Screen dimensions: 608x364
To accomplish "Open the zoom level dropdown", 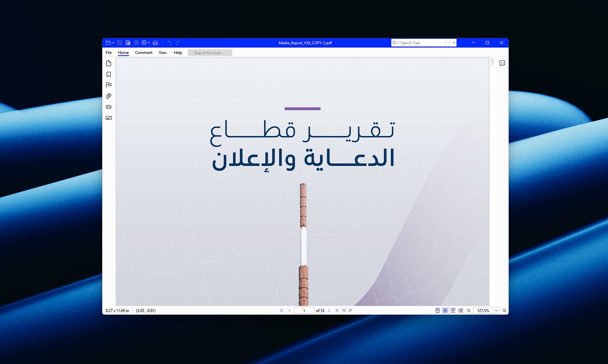I will [497, 311].
